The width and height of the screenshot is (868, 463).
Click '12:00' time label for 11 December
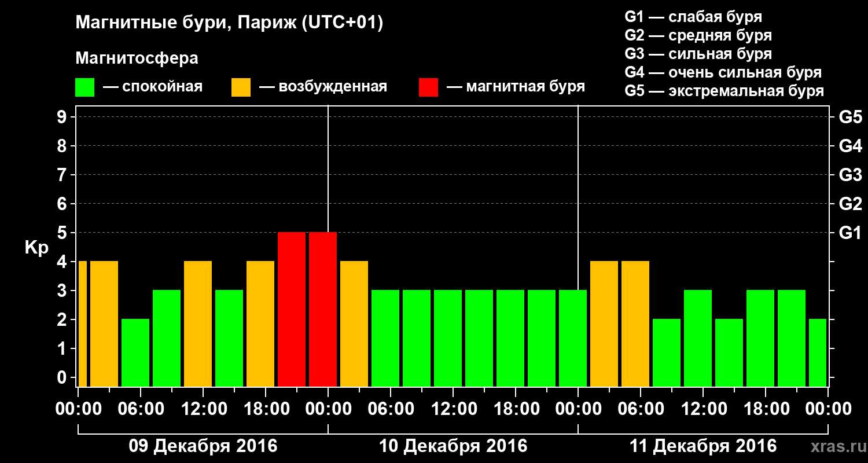(703, 409)
